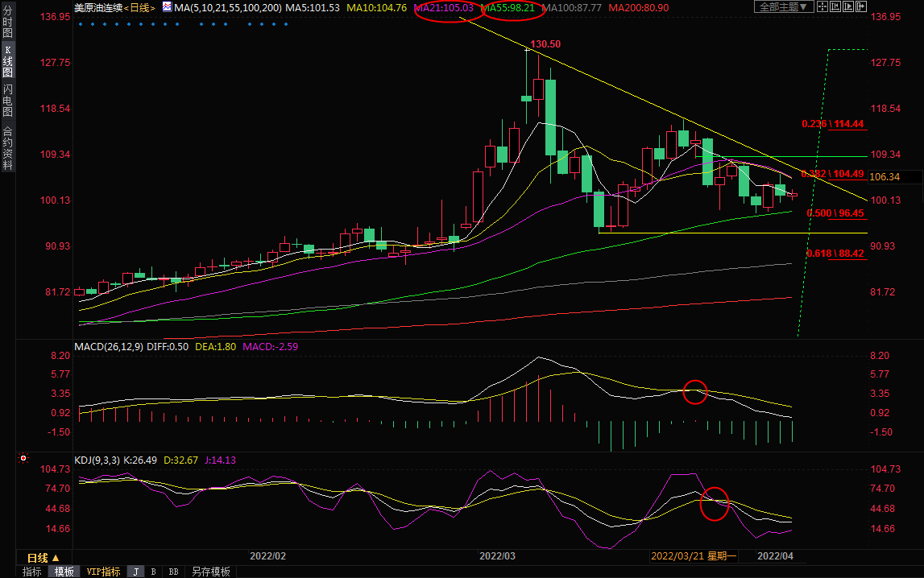
Task: Click the 130.50 peak price label
Action: (545, 43)
